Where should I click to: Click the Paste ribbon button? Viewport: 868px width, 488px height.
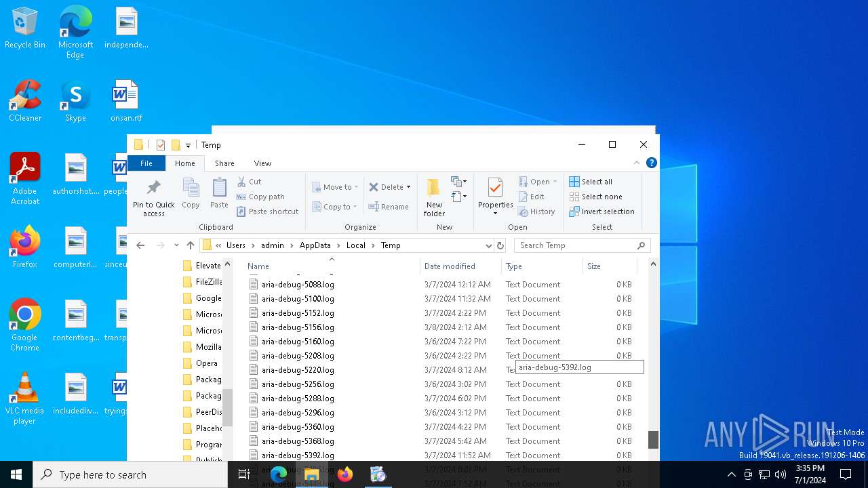(x=219, y=193)
